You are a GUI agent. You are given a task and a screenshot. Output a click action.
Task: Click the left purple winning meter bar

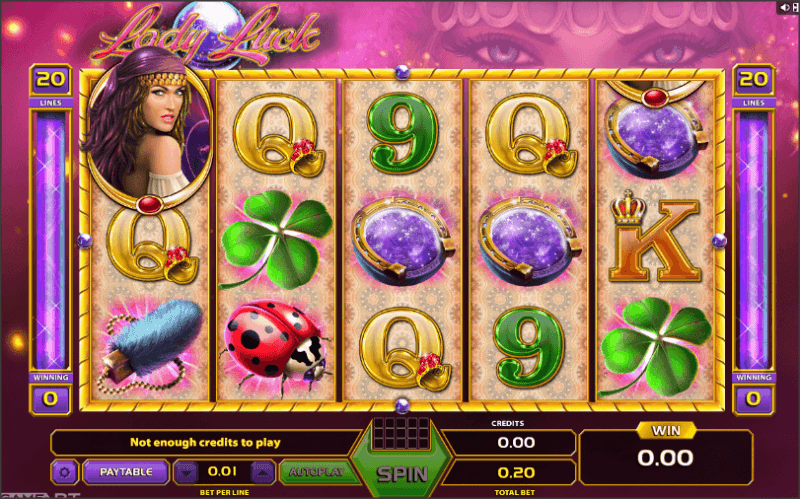pos(51,240)
